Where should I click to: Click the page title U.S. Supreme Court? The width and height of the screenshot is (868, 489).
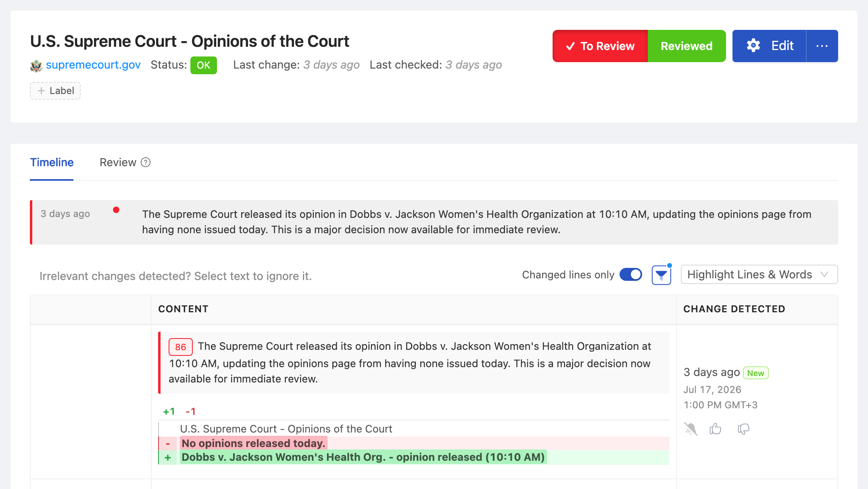[x=190, y=41]
